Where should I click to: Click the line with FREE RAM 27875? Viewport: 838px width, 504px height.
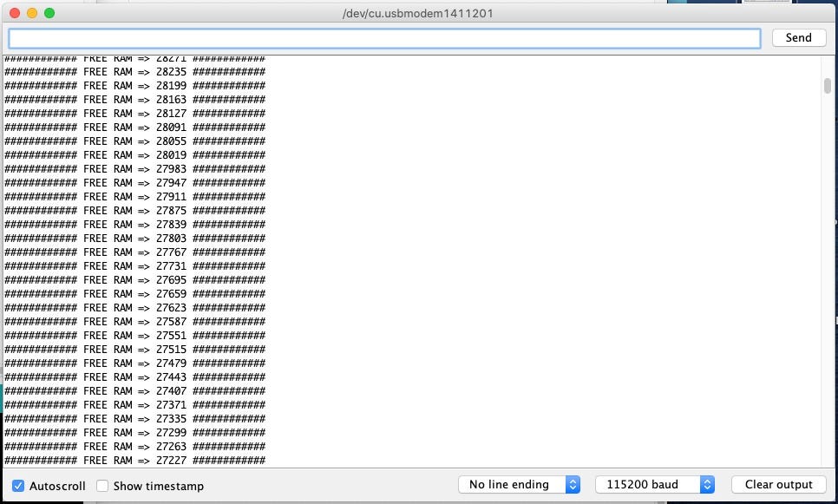[x=134, y=211]
